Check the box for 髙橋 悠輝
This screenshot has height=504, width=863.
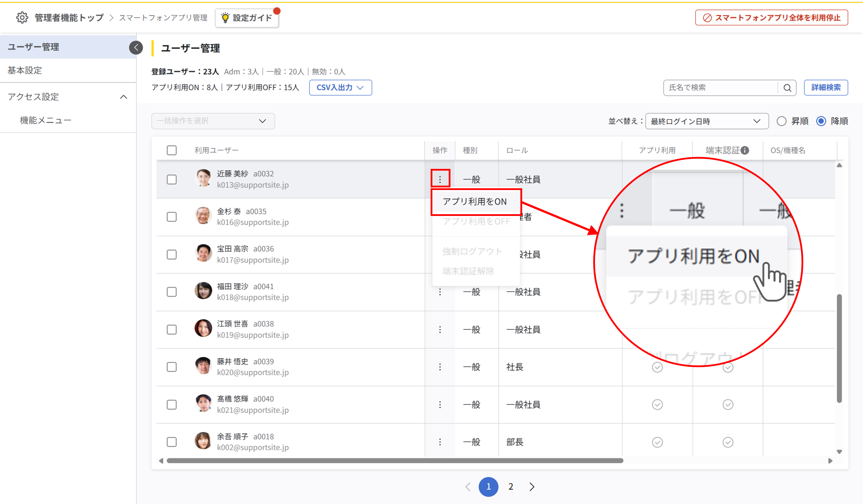(x=172, y=405)
